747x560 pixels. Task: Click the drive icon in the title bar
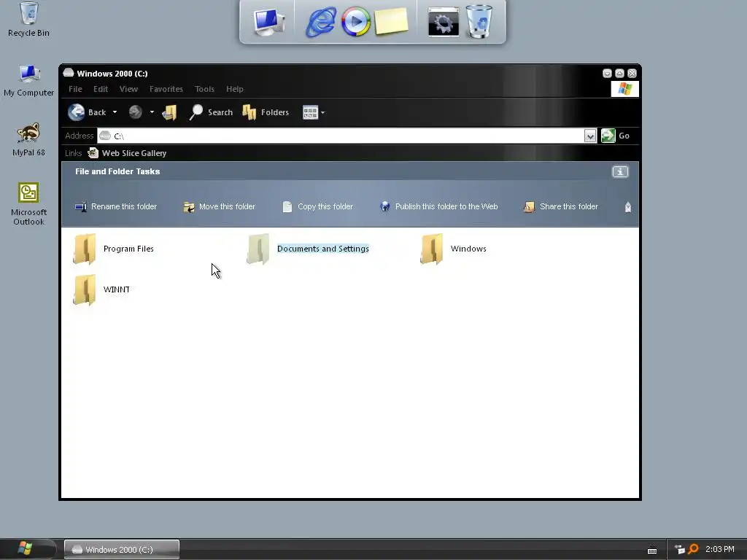69,73
